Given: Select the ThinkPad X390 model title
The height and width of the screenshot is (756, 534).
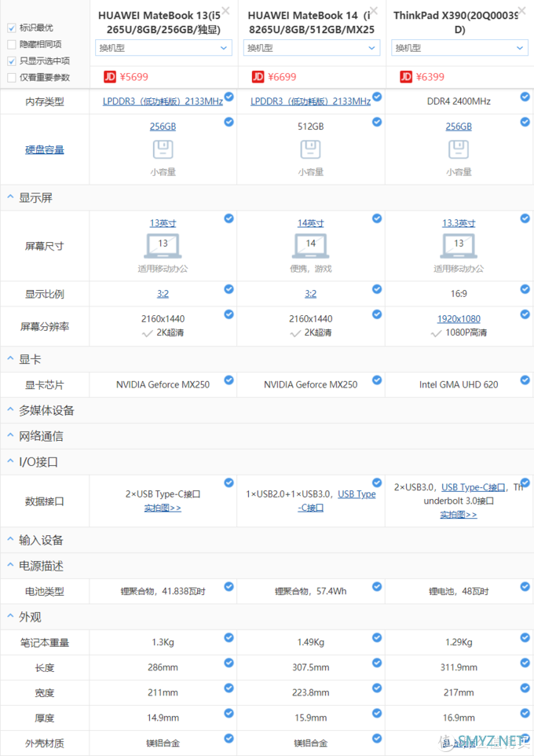Looking at the screenshot, I should [x=456, y=23].
